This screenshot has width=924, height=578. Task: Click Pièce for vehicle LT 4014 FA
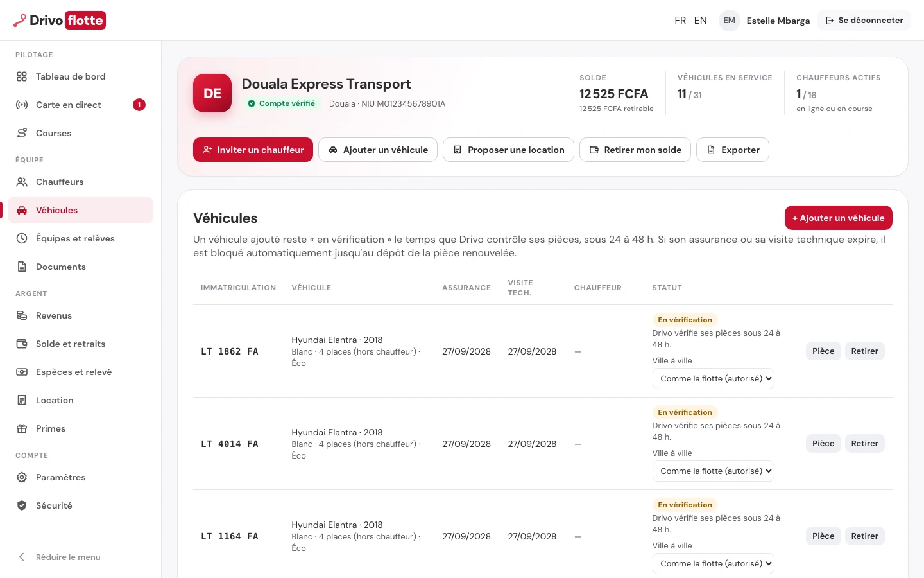tap(823, 444)
